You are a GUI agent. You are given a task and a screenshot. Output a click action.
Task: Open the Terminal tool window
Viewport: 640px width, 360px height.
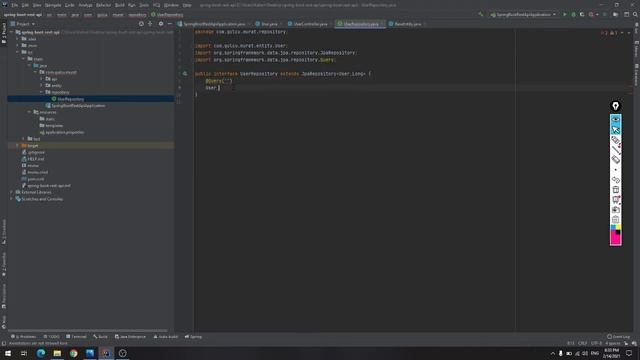(76, 337)
